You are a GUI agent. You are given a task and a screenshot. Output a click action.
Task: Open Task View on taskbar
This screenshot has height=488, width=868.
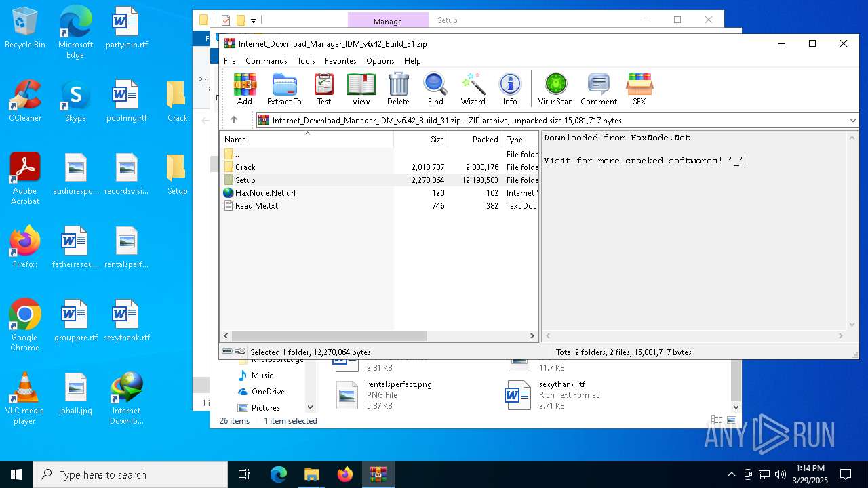coord(244,474)
